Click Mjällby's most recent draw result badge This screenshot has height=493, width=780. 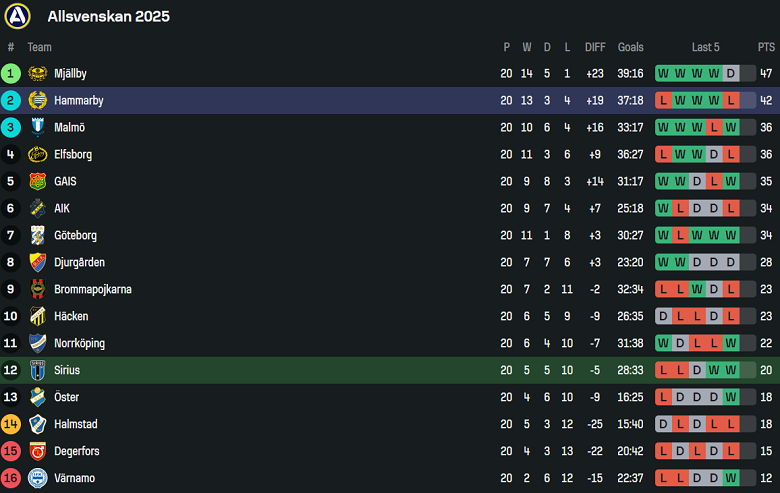pos(731,73)
